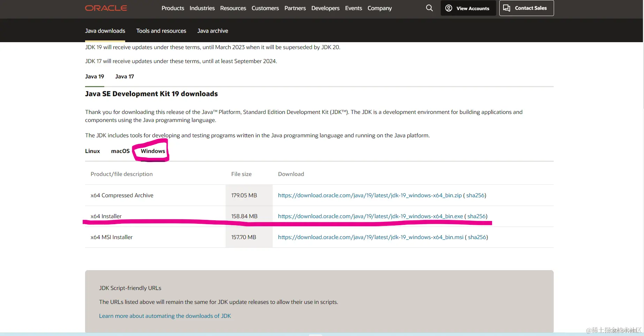
Task: Click the Product/file description column header
Action: [122, 174]
